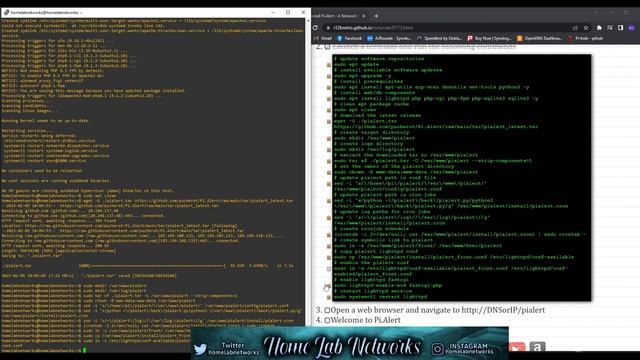Click the Amazon icon at page bottom
The width and height of the screenshot is (640, 360).
tap(537, 347)
